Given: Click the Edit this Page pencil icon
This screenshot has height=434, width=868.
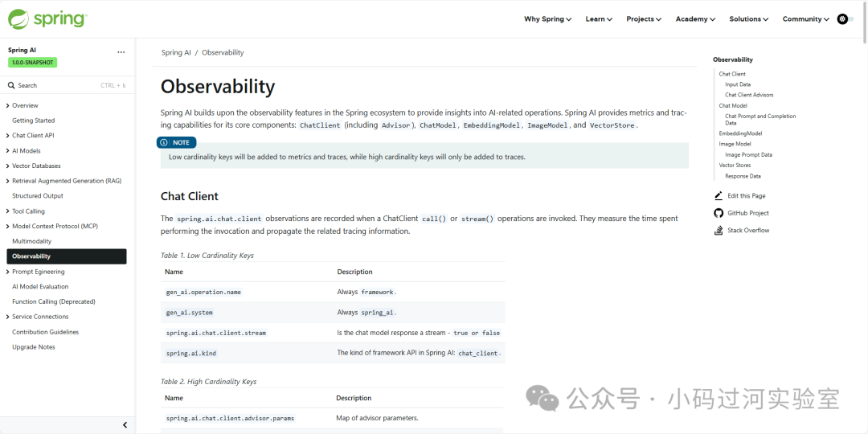Looking at the screenshot, I should 719,195.
